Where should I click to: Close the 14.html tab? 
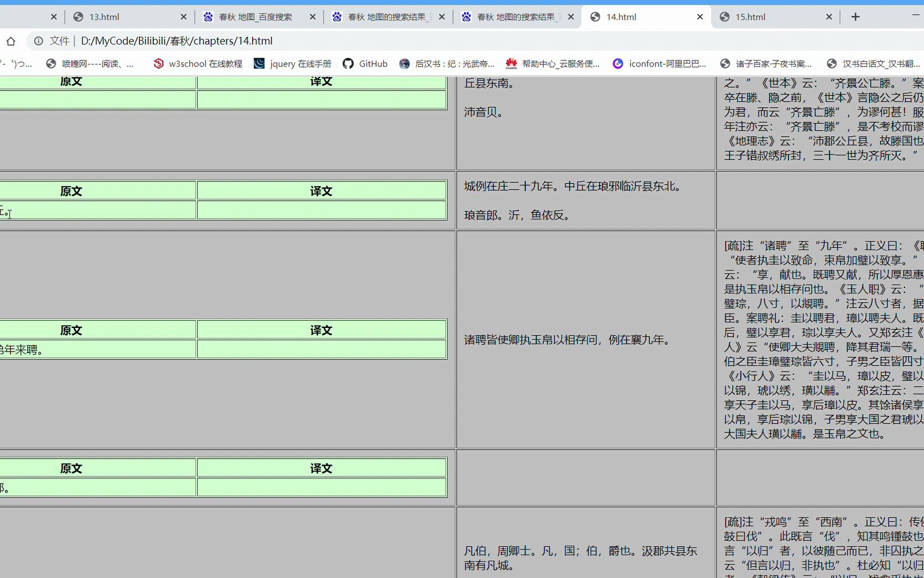(x=700, y=17)
